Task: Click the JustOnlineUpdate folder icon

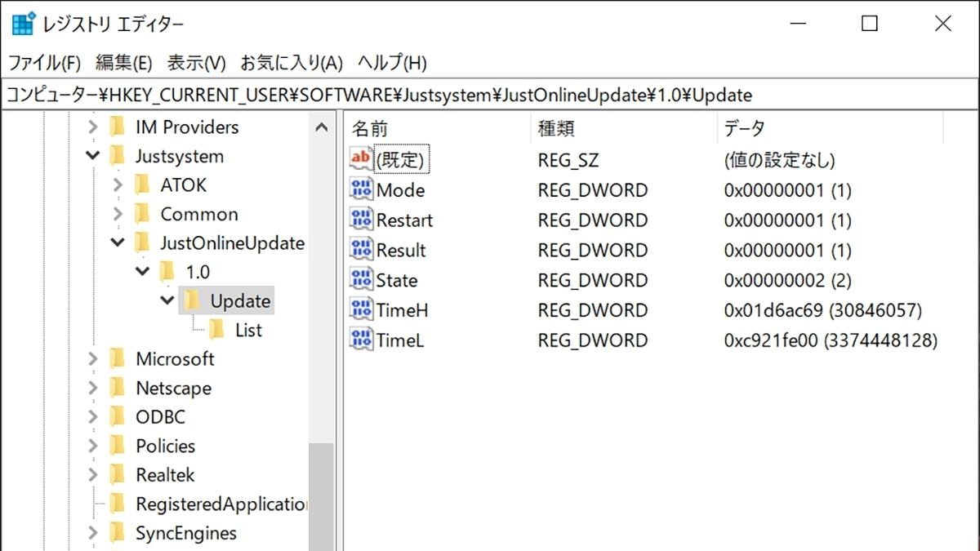Action: pyautogui.click(x=143, y=242)
